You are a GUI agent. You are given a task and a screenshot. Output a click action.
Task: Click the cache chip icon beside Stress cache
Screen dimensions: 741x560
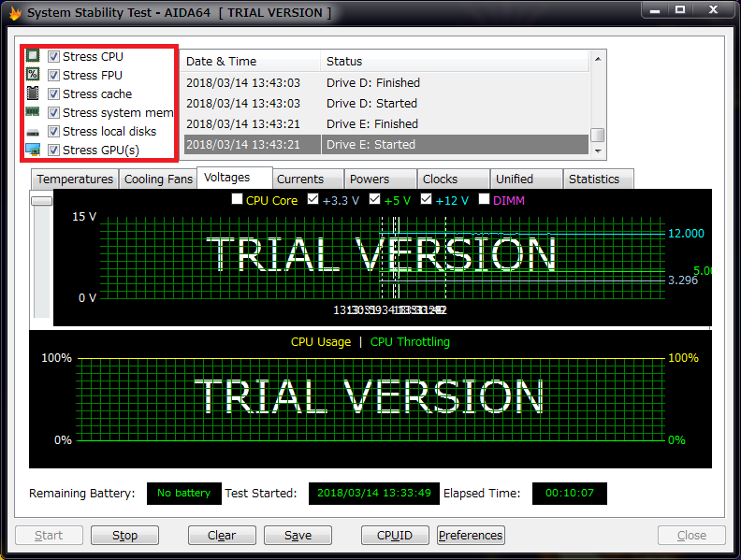tap(33, 93)
